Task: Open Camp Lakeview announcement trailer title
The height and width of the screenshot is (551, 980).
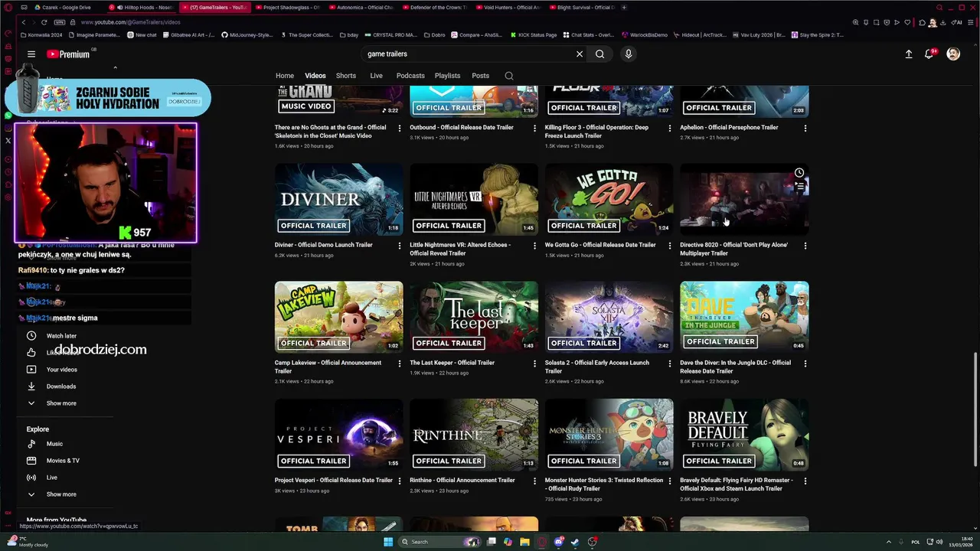Action: [328, 367]
